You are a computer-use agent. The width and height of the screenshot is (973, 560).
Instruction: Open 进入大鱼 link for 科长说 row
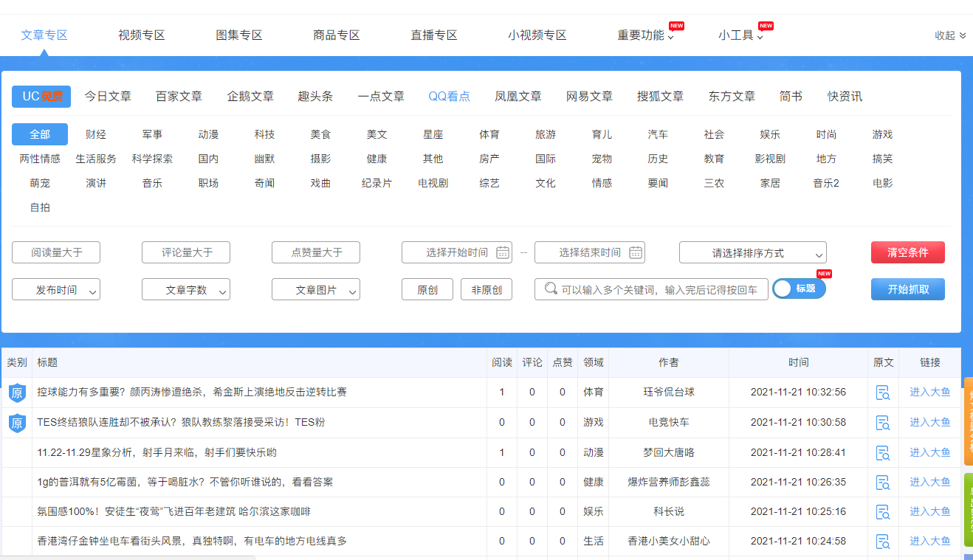click(x=930, y=511)
